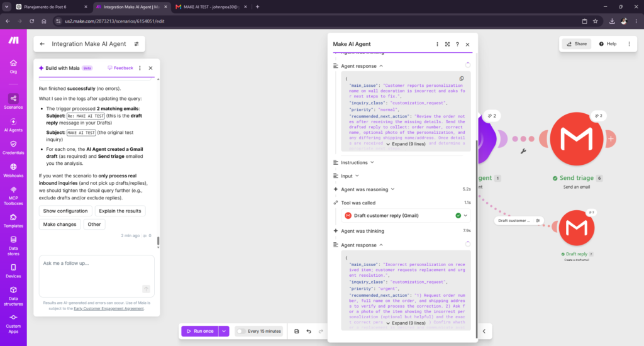Switch to MAKE AI TEST Gmail tab
The width and height of the screenshot is (644, 346).
(211, 7)
